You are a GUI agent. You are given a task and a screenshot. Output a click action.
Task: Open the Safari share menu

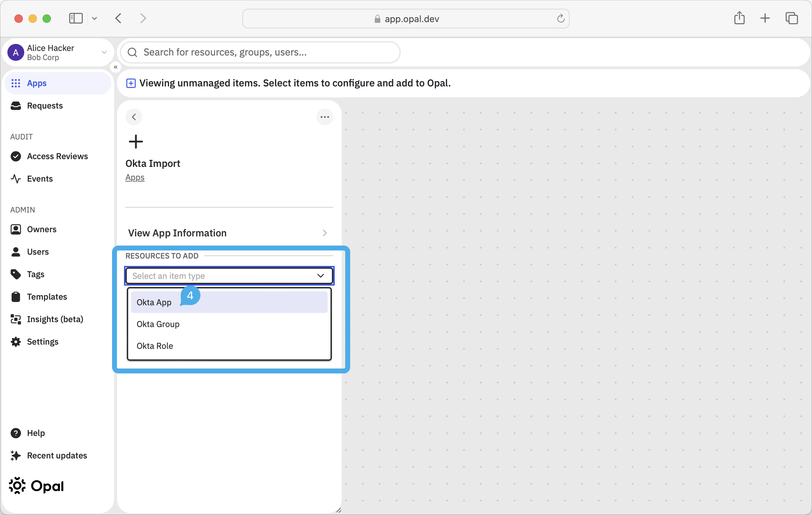point(740,18)
